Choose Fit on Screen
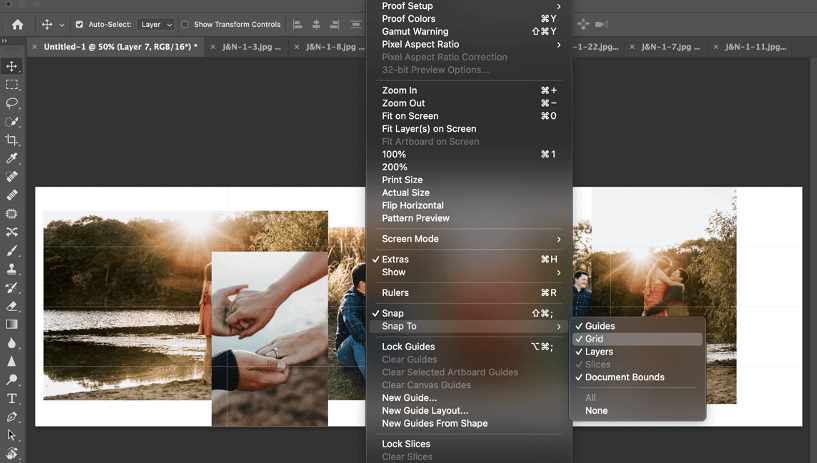This screenshot has height=463, width=817. pyautogui.click(x=467, y=116)
